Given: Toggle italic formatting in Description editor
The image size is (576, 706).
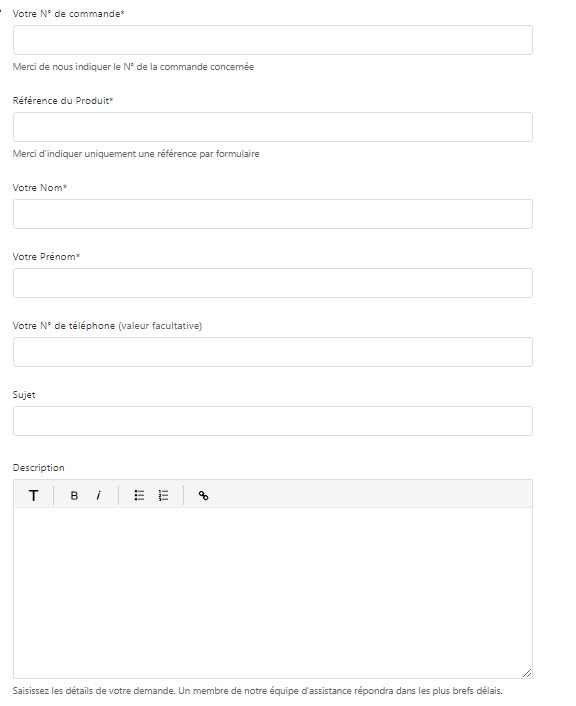Looking at the screenshot, I should click(98, 496).
